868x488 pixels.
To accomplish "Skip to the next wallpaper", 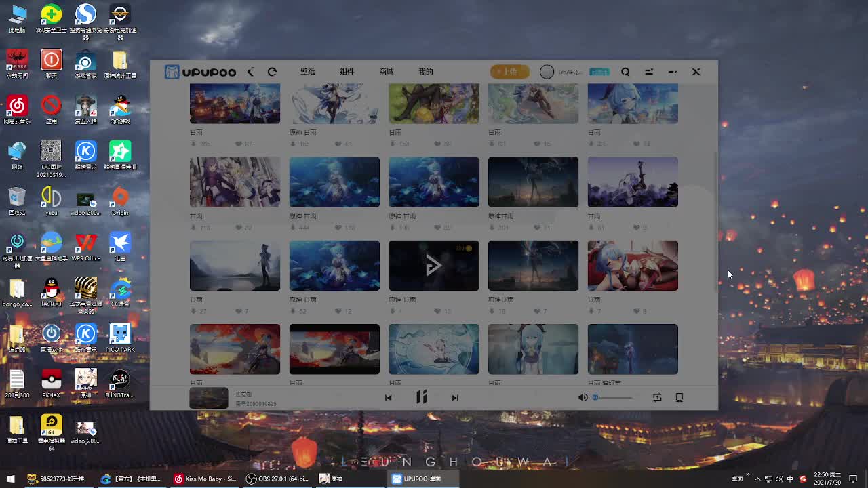I will click(x=455, y=398).
